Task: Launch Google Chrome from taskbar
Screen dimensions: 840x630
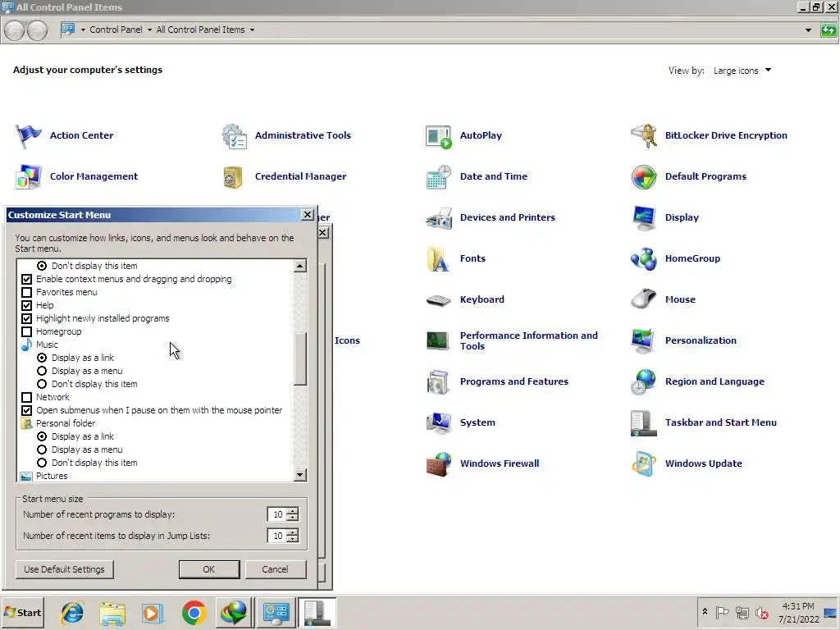Action: (194, 612)
